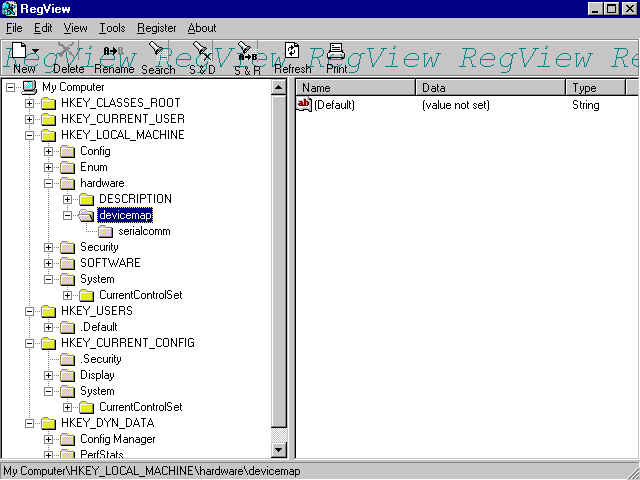Expand the DESCRIPTION key under hardware

68,199
